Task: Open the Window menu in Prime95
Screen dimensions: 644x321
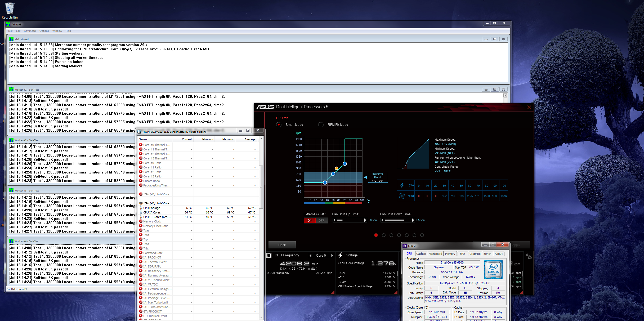Action: [57, 31]
